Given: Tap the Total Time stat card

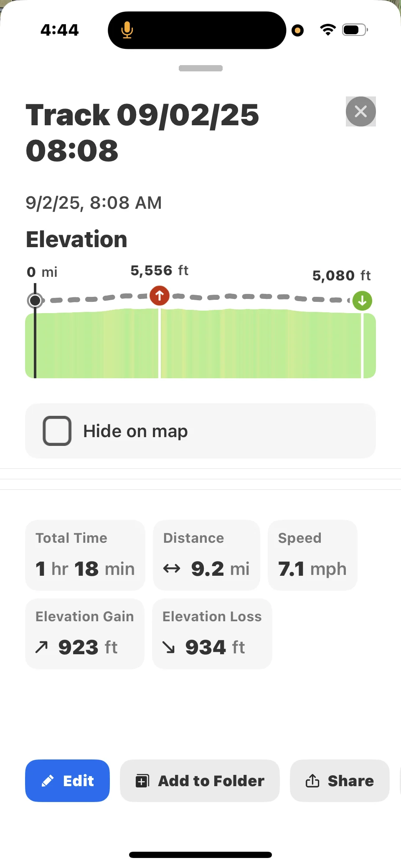Looking at the screenshot, I should pyautogui.click(x=85, y=555).
